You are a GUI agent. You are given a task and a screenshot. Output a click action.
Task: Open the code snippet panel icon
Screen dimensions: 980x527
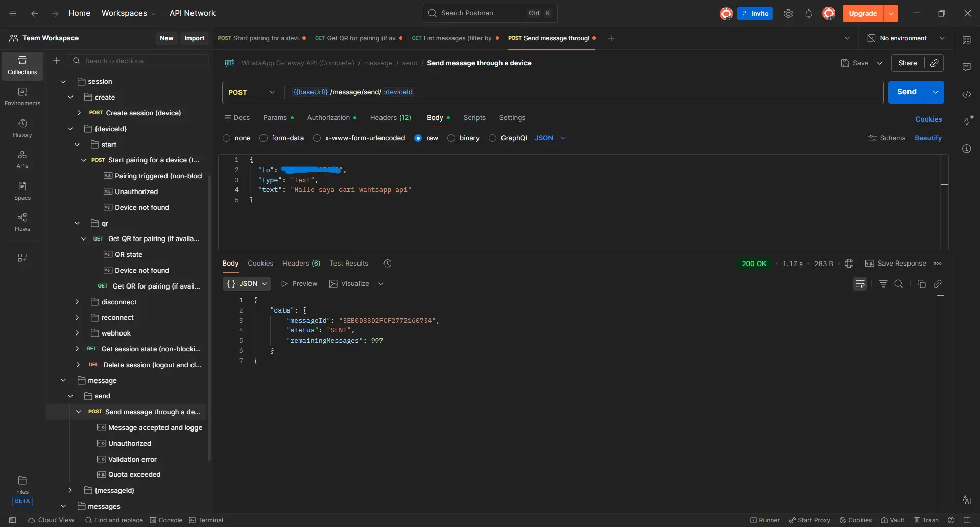coord(967,94)
